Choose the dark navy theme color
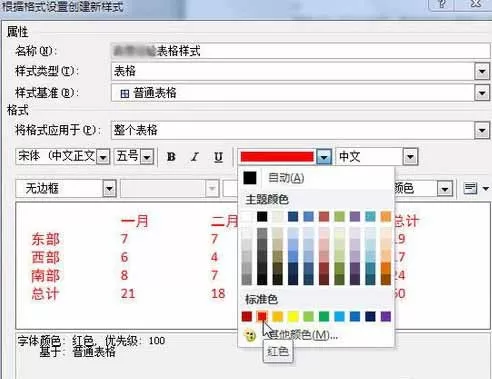 point(293,216)
